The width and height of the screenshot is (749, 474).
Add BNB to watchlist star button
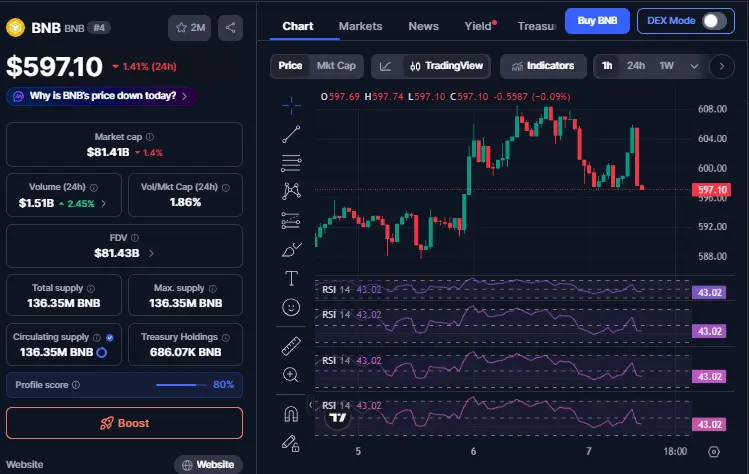click(x=190, y=28)
